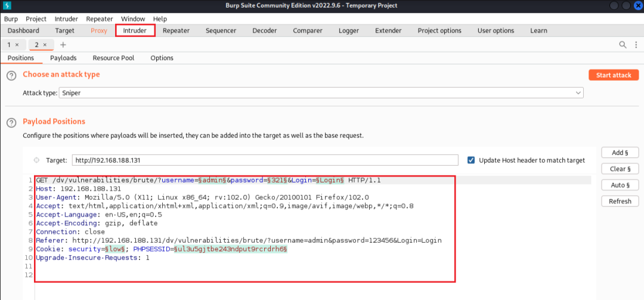Switch to the Repeater tool tab
The image size is (644, 300).
[176, 30]
